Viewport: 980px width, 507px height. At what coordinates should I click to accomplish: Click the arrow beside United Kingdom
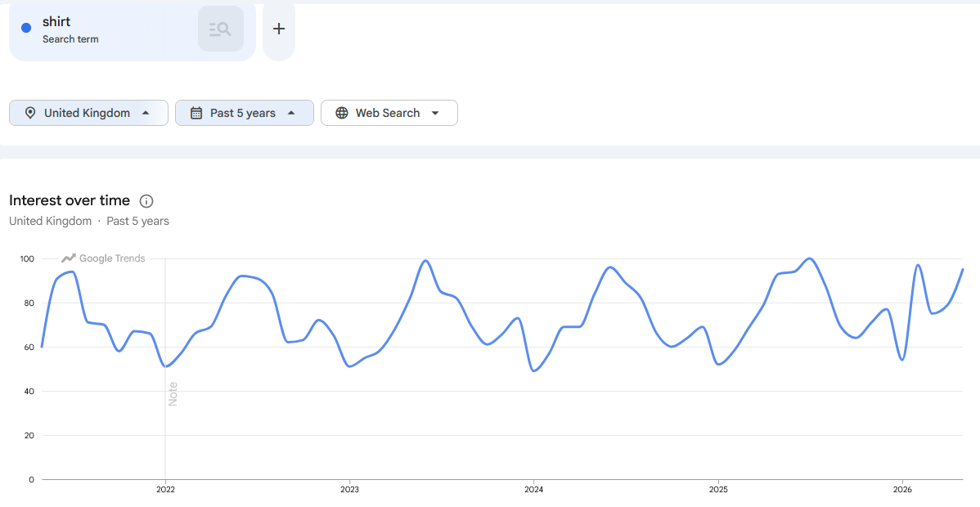pos(146,113)
